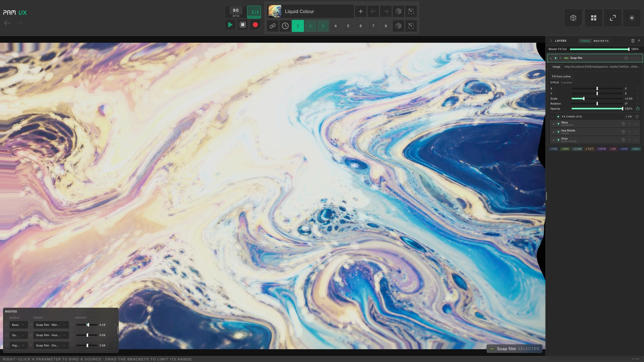Open the Bass source dropdown
Viewport: 644px width, 362px height.
(x=18, y=325)
